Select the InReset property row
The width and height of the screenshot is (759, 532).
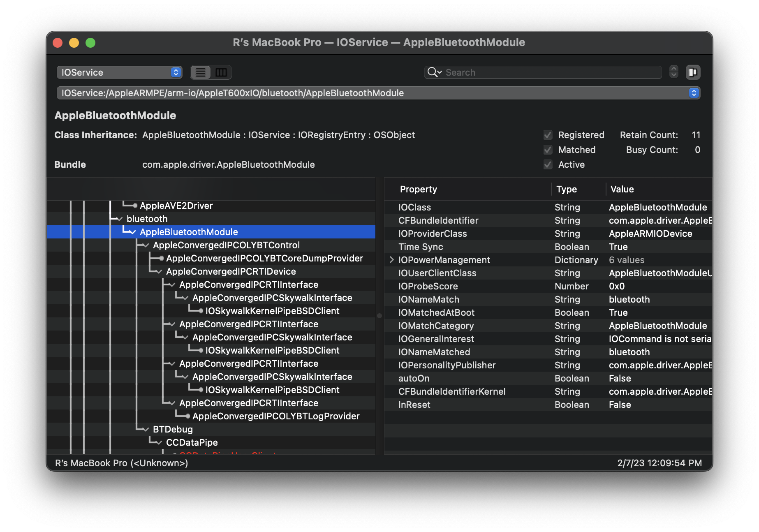(548, 405)
